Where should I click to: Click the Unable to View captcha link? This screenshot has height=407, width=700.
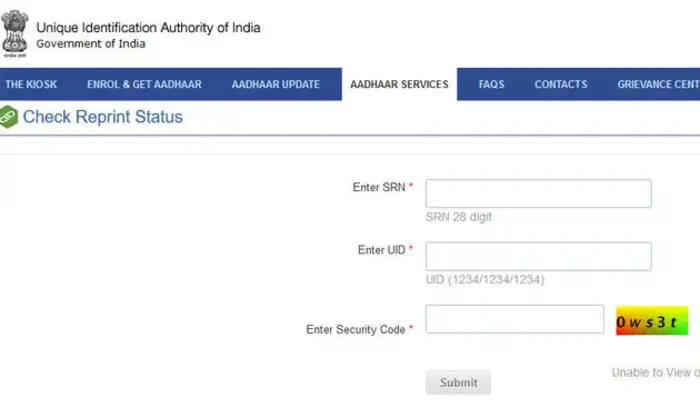[656, 373]
